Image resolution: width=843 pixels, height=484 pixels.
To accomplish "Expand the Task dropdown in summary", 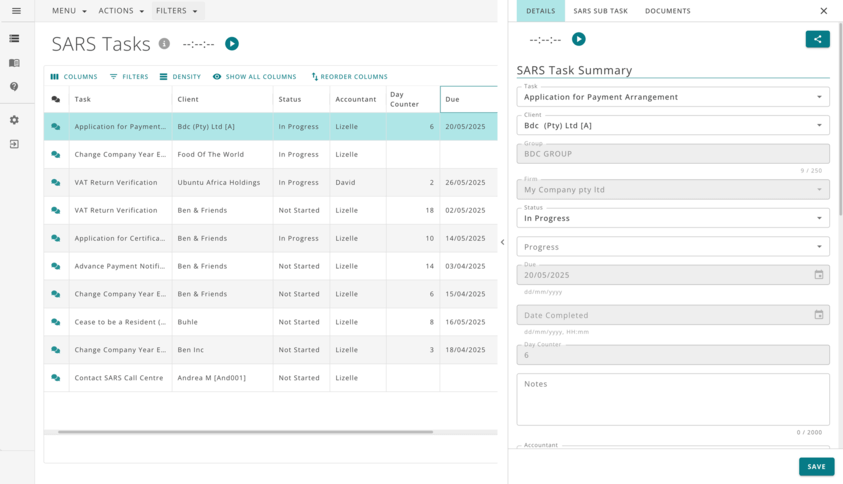I will 819,97.
